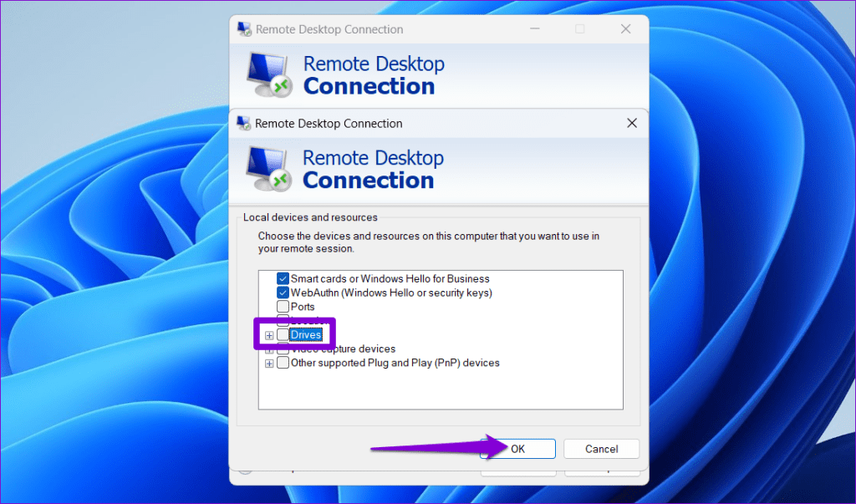Click the Remote Desktop Connection icon in the back window title bar
This screenshot has height=504, width=856.
point(243,28)
